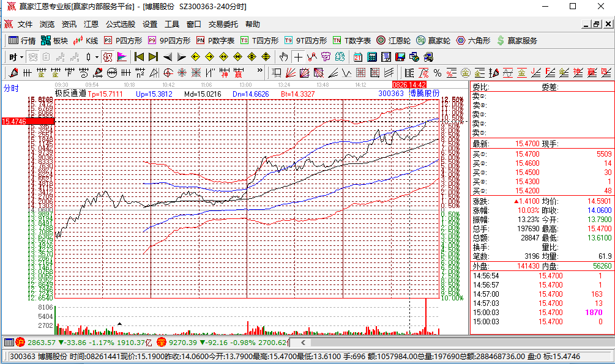
Task: Expand the drawing tools overflow chevron
Action: point(262,73)
